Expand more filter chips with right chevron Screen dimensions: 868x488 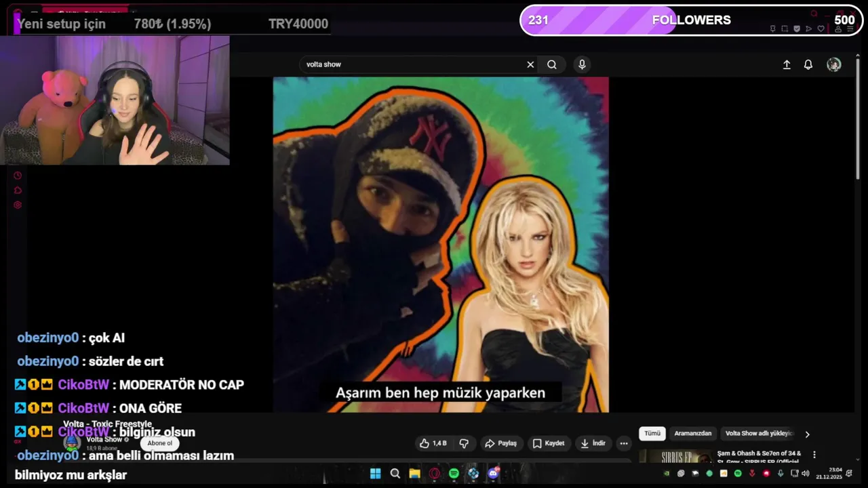click(x=807, y=434)
